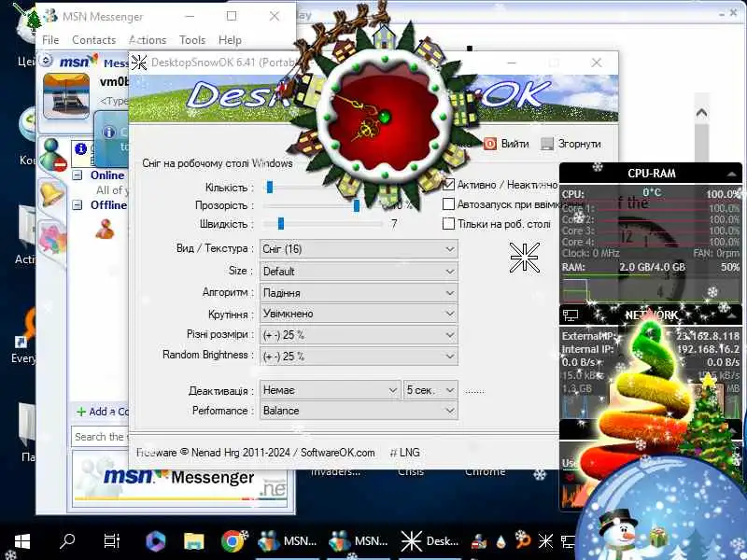Click the bell alerts tab icon in MSN
This screenshot has width=747, height=560.
click(52, 194)
